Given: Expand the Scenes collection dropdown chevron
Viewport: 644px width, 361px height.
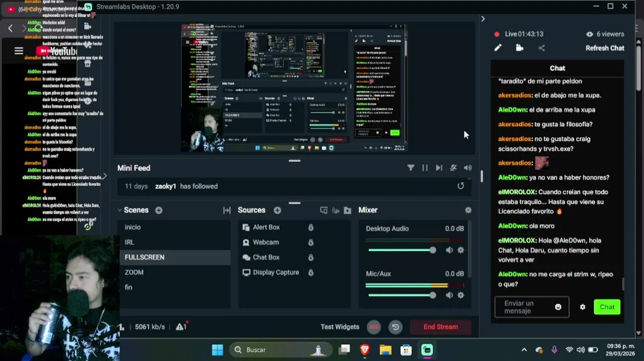Looking at the screenshot, I should (120, 210).
